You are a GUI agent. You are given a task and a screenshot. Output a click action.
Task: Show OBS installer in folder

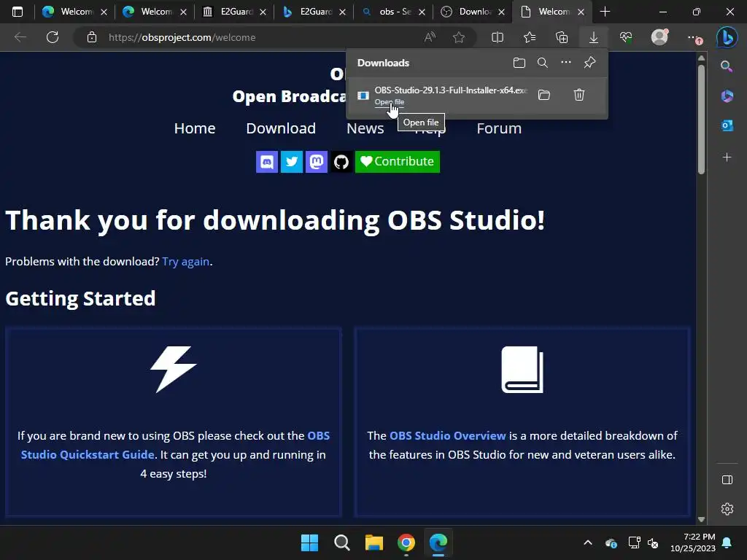point(544,95)
